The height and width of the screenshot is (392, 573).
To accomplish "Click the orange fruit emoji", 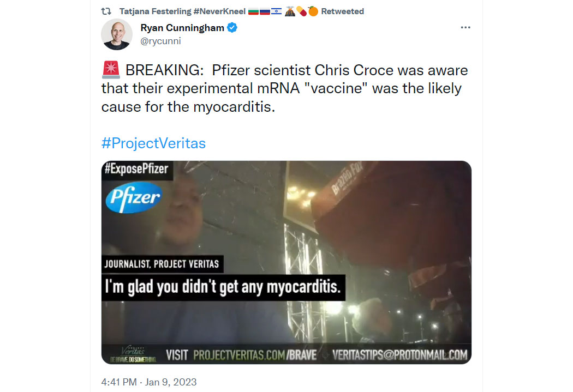I will pos(313,11).
